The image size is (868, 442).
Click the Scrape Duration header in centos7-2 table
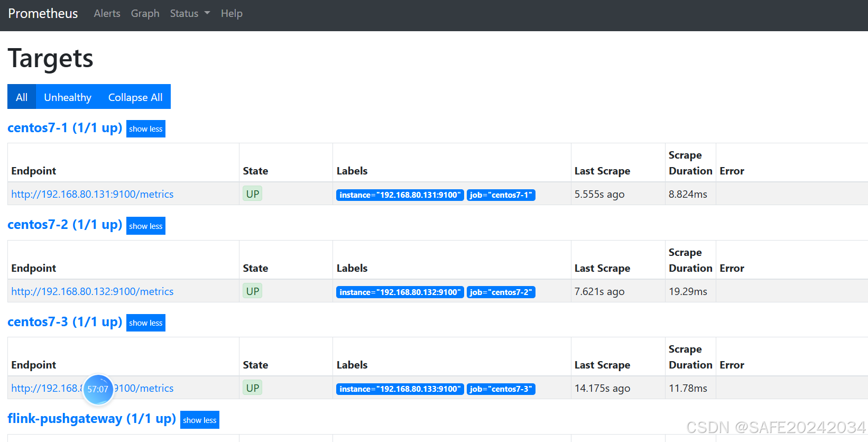pos(690,260)
